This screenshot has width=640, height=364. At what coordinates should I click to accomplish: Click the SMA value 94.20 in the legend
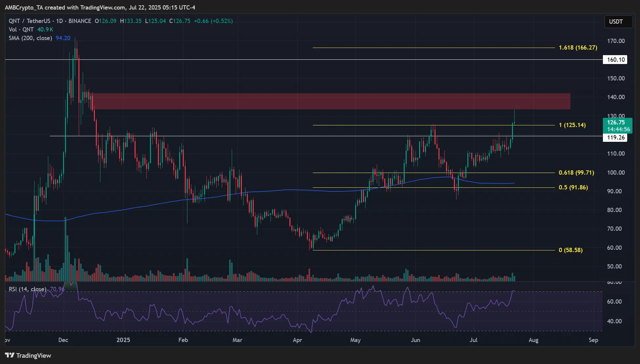click(63, 38)
